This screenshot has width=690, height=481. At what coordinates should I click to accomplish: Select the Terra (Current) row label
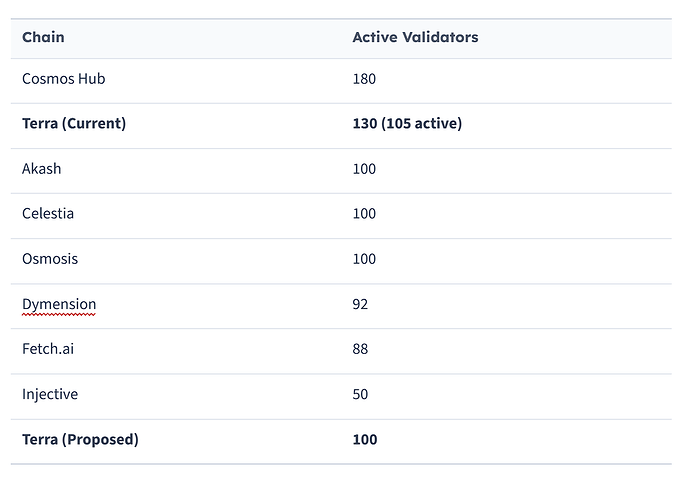pos(74,124)
